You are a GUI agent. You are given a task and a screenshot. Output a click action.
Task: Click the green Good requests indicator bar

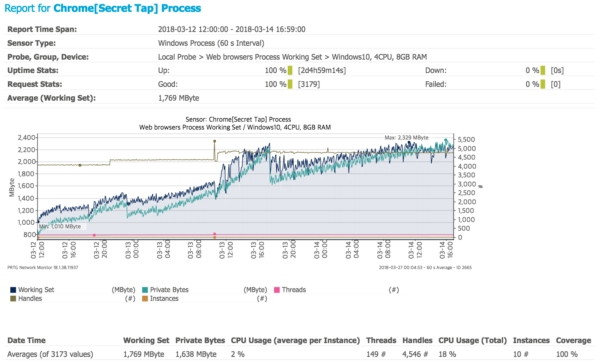290,84
